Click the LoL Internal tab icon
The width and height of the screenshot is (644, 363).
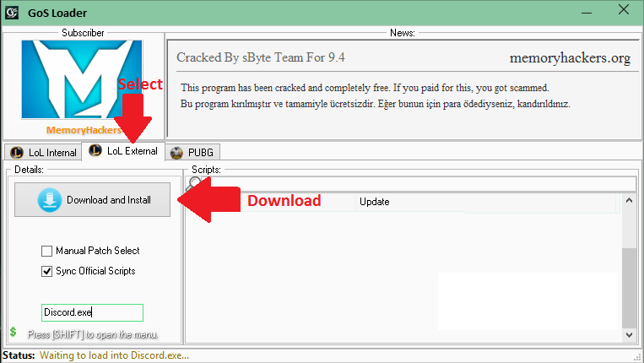tap(16, 152)
